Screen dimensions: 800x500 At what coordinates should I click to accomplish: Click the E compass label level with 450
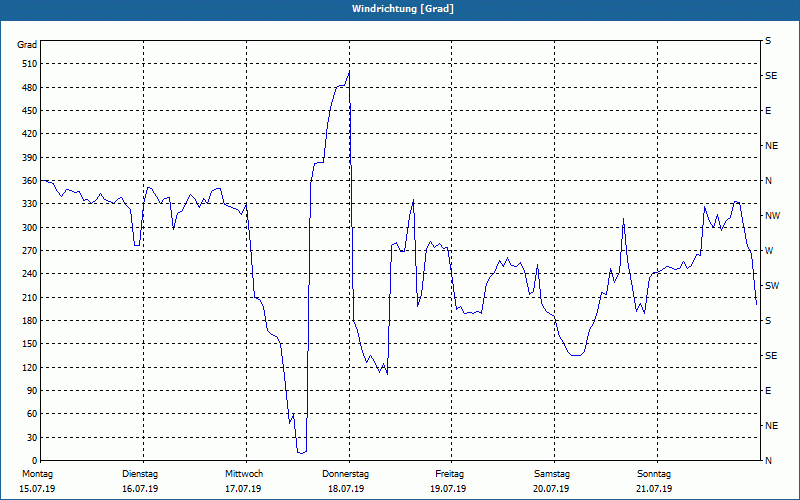(x=768, y=111)
